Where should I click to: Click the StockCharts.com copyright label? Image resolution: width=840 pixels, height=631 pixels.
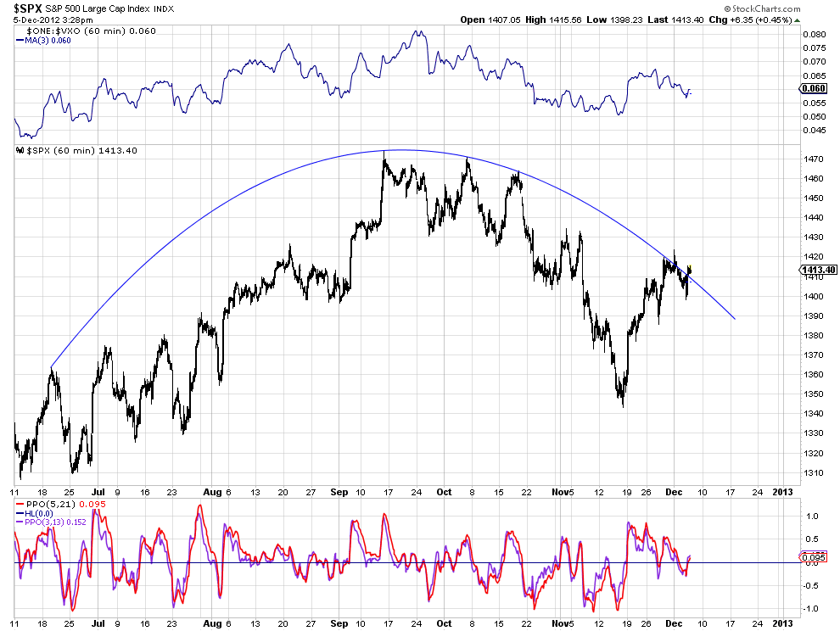click(762, 8)
